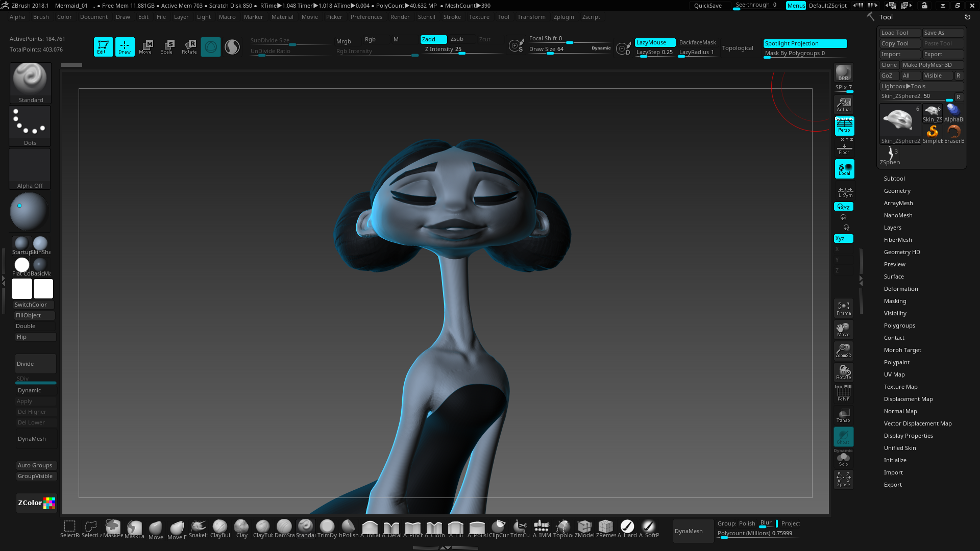Open the Document menu
The image size is (980, 551).
(x=93, y=17)
